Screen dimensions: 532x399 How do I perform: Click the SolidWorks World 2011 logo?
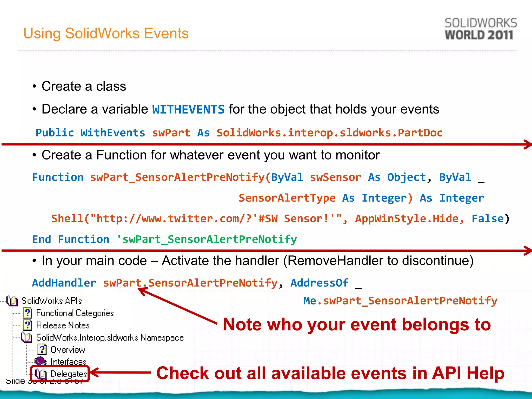(480, 29)
